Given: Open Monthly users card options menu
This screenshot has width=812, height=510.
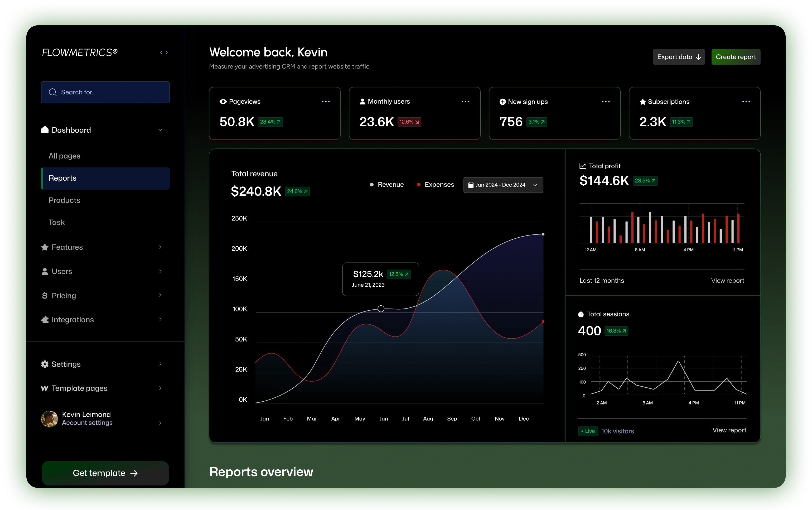Looking at the screenshot, I should tap(466, 102).
